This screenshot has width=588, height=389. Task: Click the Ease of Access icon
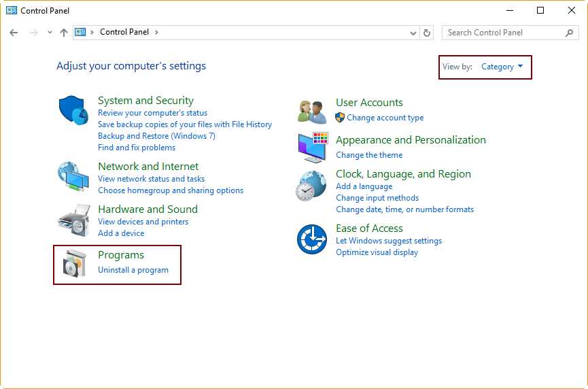(312, 239)
